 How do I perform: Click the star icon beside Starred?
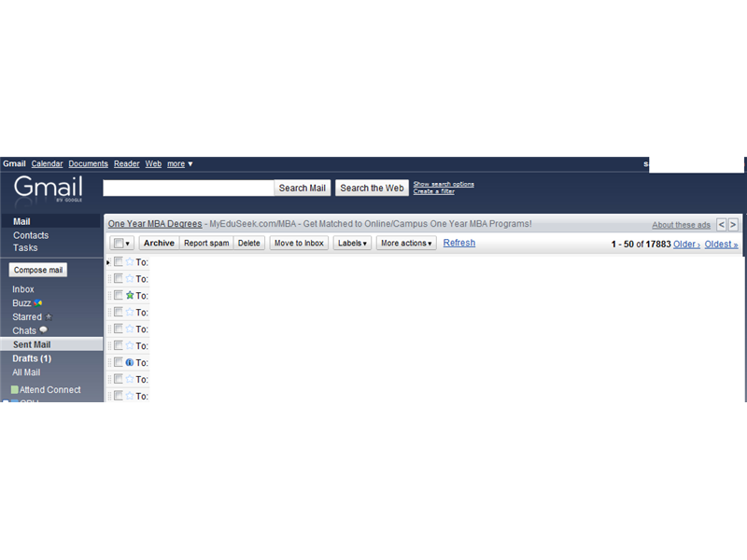(49, 316)
